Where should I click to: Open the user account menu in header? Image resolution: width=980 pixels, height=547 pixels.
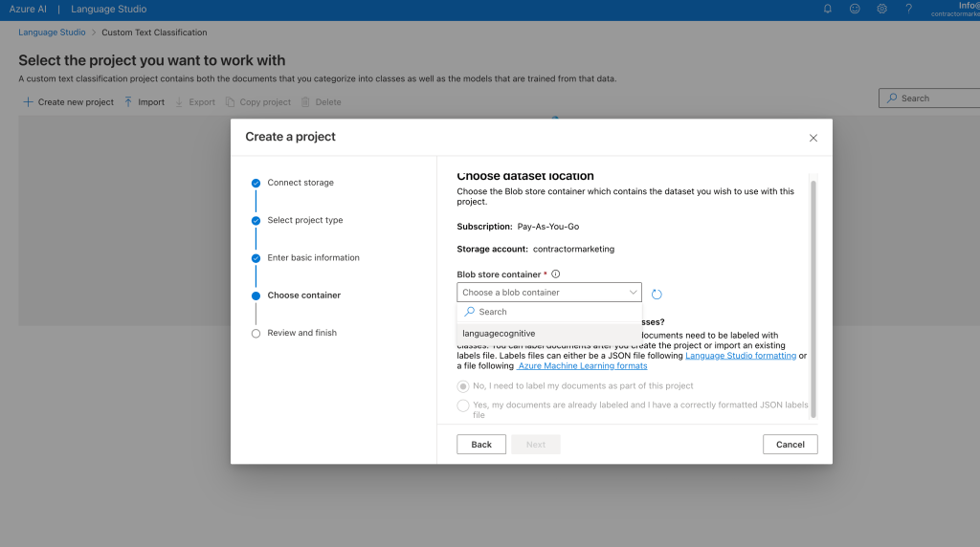[956, 9]
